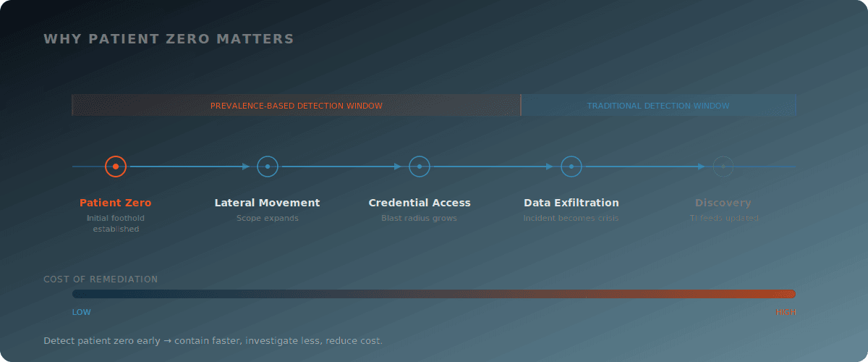Click the "Scope expands" caption
Image resolution: width=868 pixels, height=362 pixels.
pos(268,218)
